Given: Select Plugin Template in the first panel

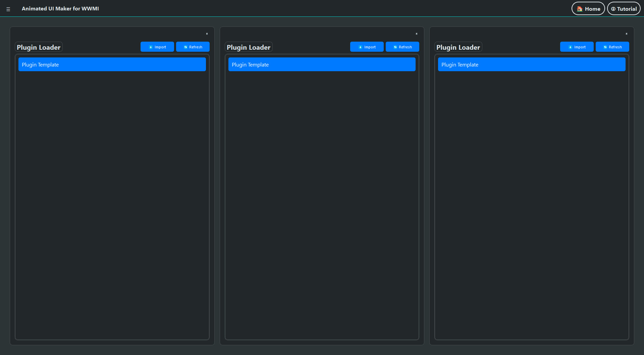Looking at the screenshot, I should 112,64.
